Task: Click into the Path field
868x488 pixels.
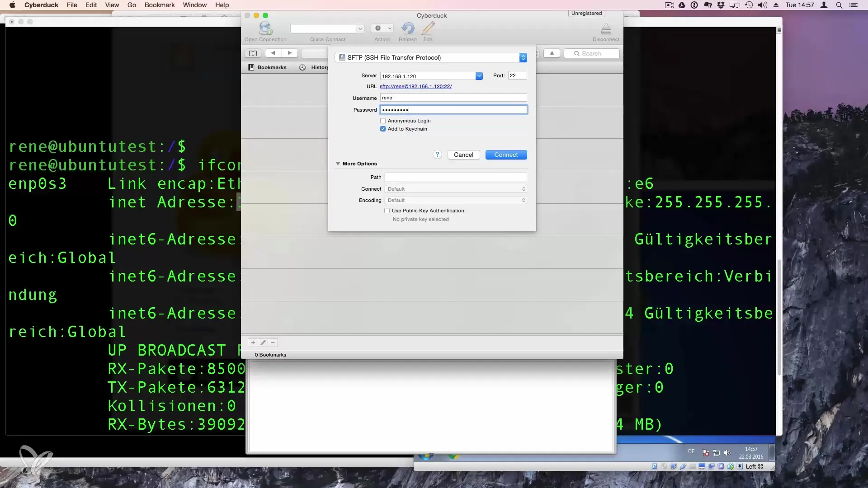Action: point(456,177)
